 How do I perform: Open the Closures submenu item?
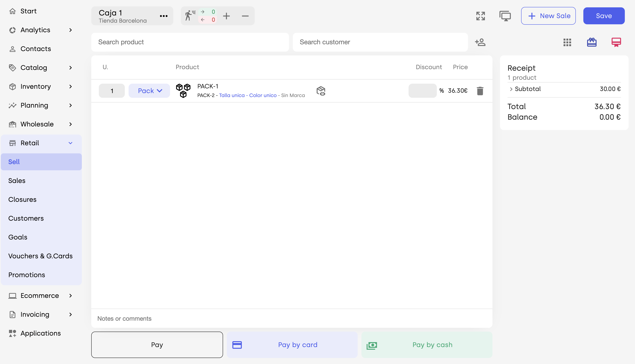pyautogui.click(x=41, y=200)
